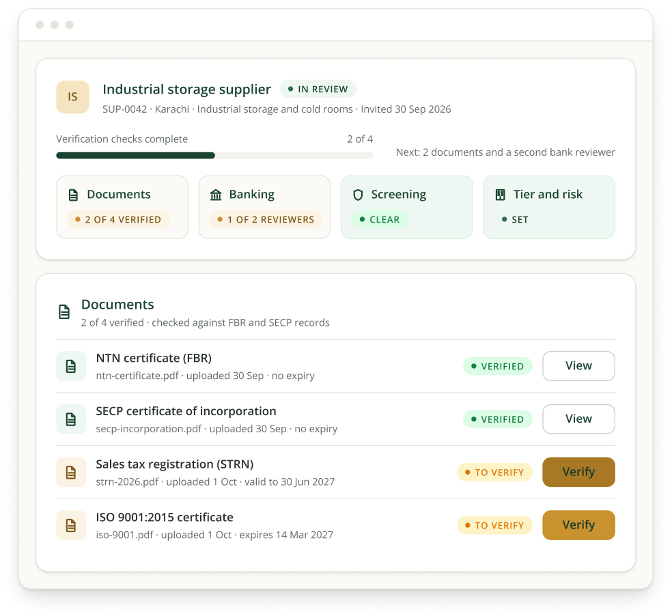The height and width of the screenshot is (616, 672).
Task: Click the strn-2026.pdf file details
Action: 215,482
